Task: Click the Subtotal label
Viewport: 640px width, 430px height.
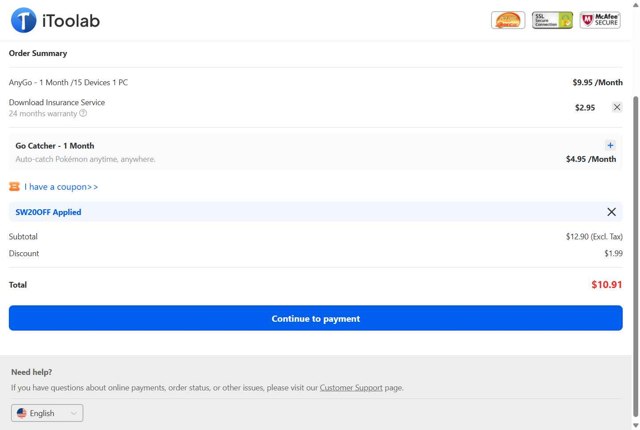Action: coord(23,237)
